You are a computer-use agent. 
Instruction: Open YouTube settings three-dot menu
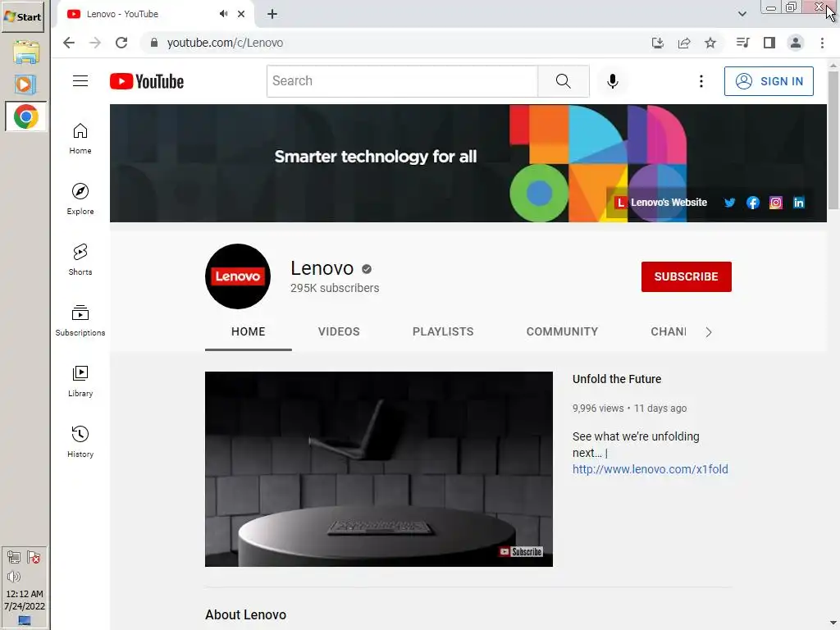(701, 81)
